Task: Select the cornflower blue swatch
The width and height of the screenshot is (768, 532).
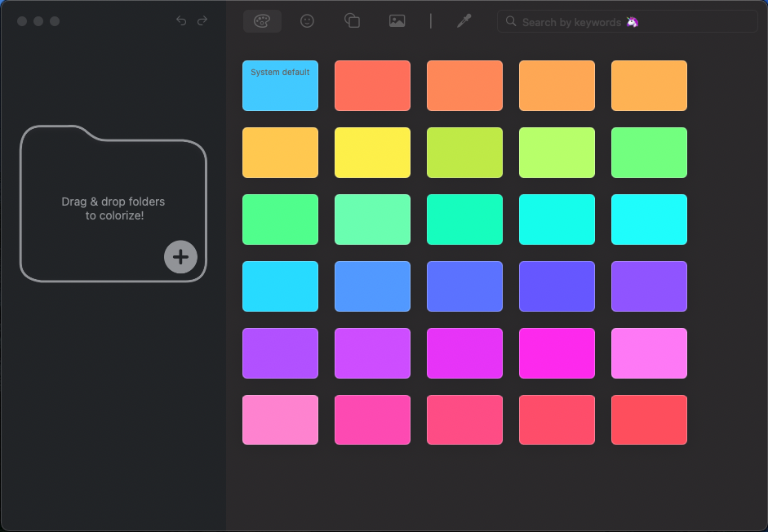Action: click(372, 286)
